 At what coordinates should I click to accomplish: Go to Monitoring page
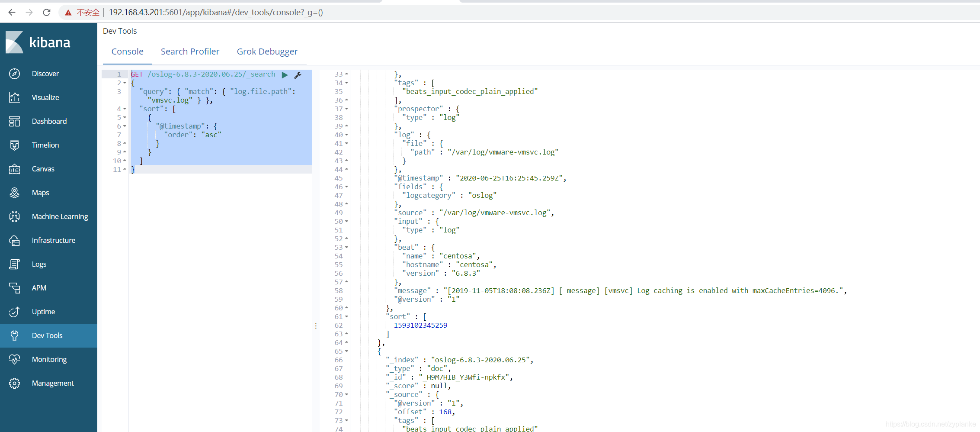[x=49, y=359]
